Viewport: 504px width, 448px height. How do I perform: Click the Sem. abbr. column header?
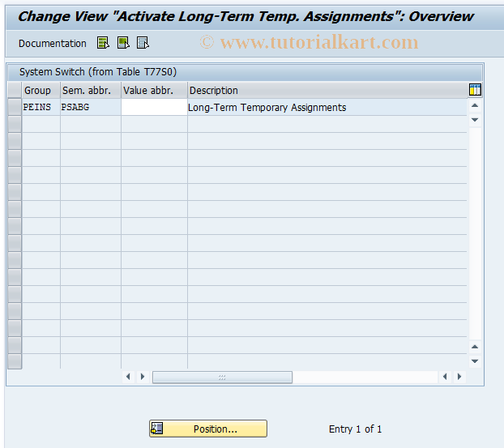[x=90, y=90]
